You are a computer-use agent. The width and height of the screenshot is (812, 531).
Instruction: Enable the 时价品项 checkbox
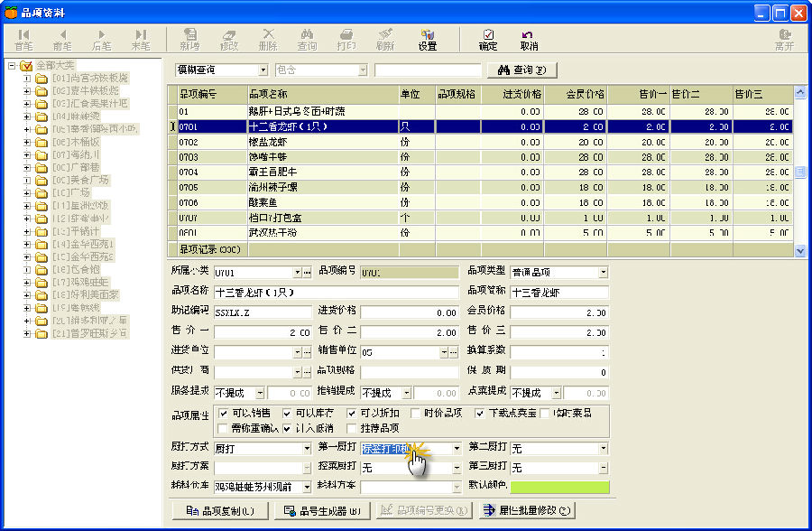415,413
